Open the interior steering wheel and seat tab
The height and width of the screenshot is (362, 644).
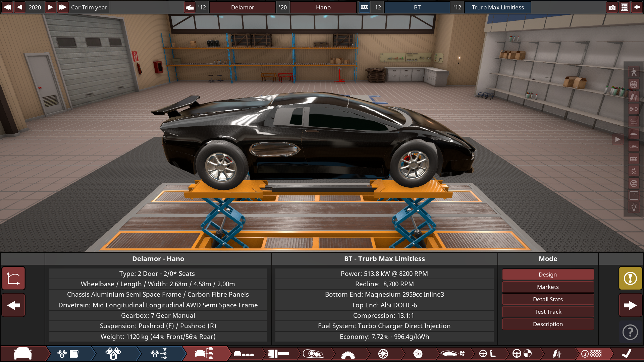pos(488,354)
